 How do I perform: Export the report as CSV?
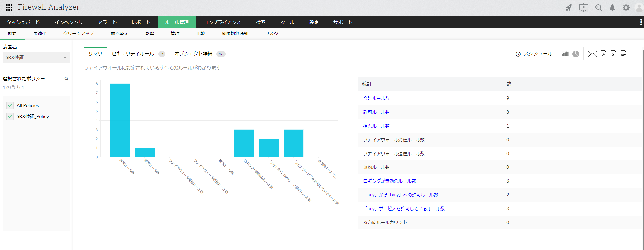pos(623,54)
